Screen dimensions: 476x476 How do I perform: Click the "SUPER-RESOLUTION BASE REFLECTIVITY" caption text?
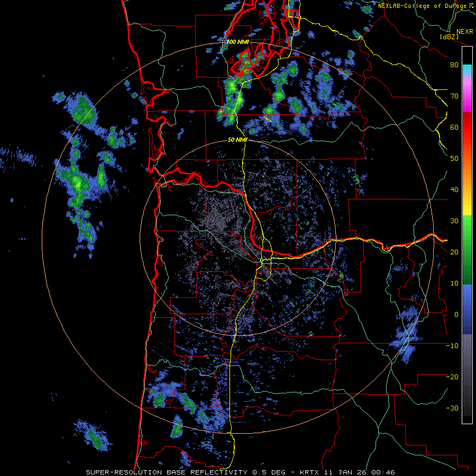pos(166,472)
